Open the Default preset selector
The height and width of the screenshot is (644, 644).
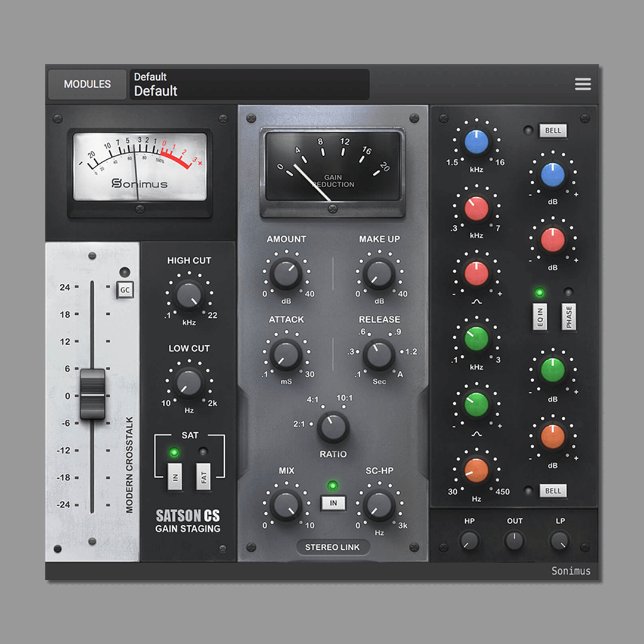point(249,84)
